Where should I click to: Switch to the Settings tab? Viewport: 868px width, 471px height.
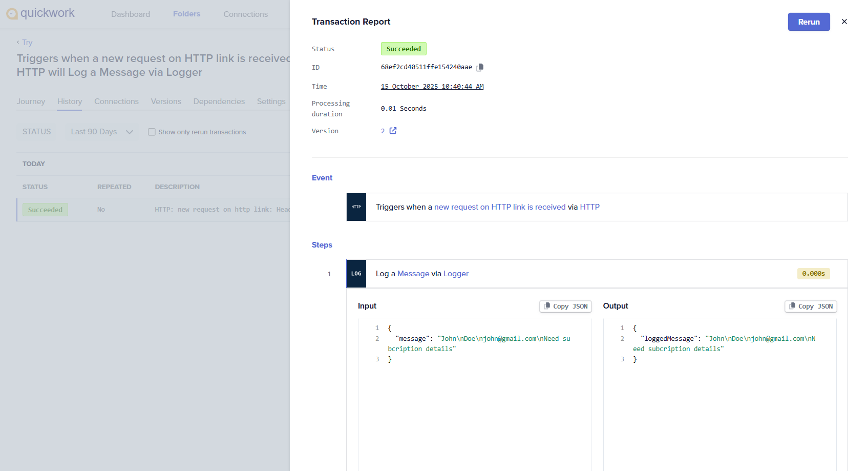point(271,101)
